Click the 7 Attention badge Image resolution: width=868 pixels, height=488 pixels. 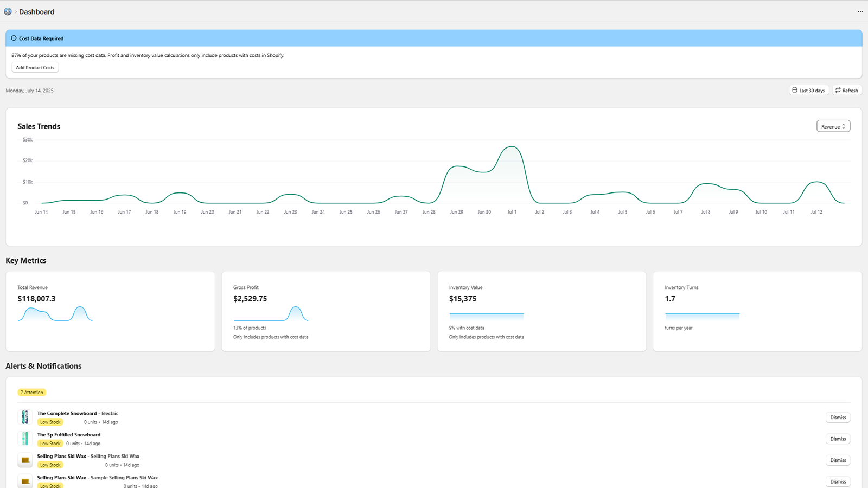(x=32, y=393)
